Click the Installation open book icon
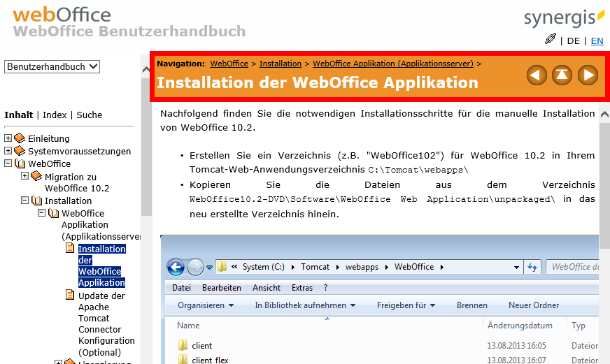 (36, 201)
